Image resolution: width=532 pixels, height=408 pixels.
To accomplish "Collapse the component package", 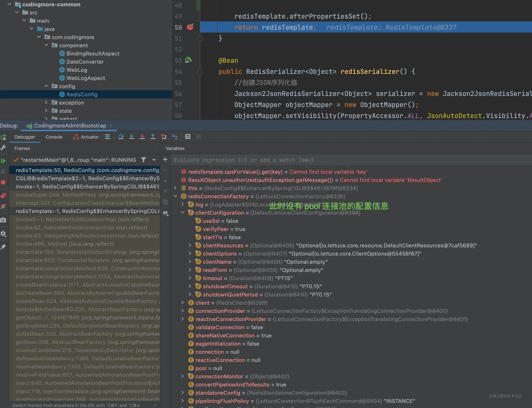I will click(46, 45).
